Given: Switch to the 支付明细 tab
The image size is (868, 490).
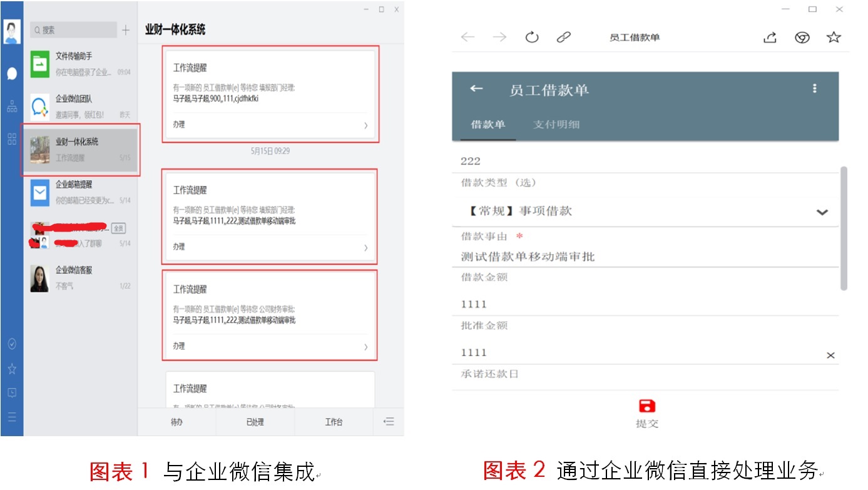Looking at the screenshot, I should coord(556,125).
